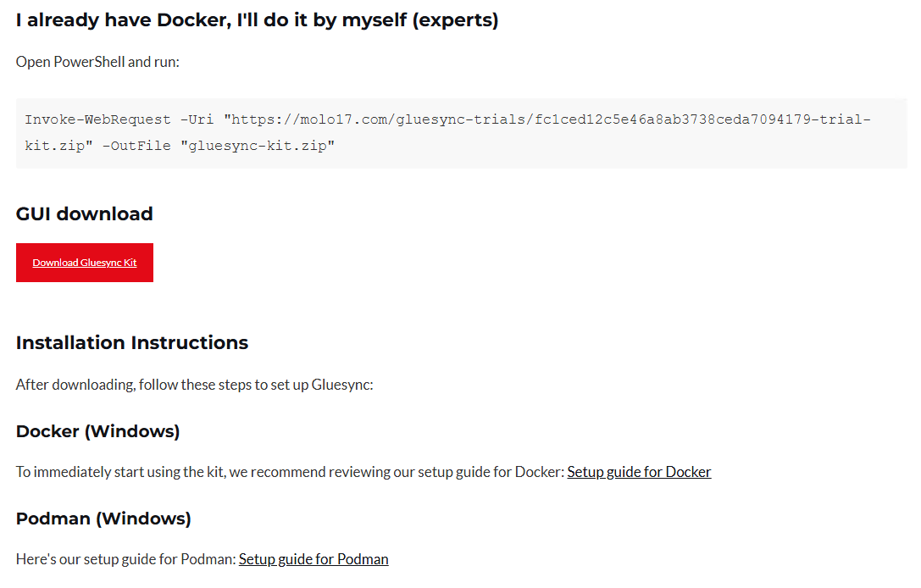Open the Setup guide for Docker link
Viewport: 921px width, 588px height.
(639, 472)
